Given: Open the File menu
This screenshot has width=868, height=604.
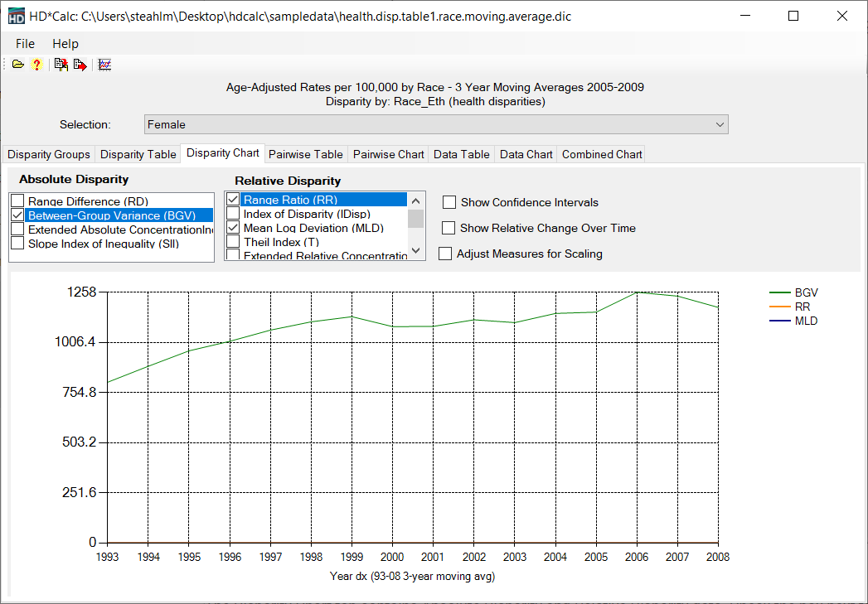Looking at the screenshot, I should click(x=24, y=43).
